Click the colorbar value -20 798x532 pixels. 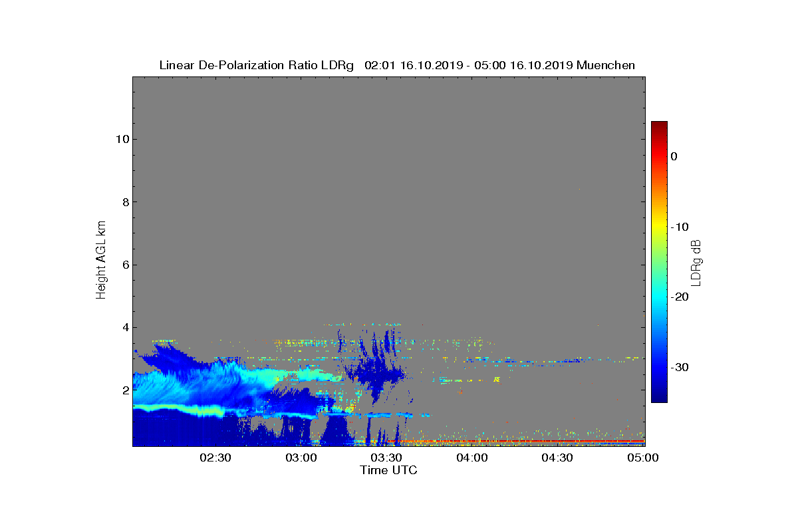(679, 297)
